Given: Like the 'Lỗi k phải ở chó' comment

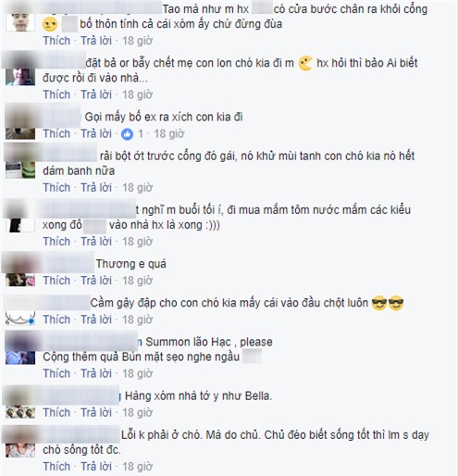Looking at the screenshot, I should [56, 466].
